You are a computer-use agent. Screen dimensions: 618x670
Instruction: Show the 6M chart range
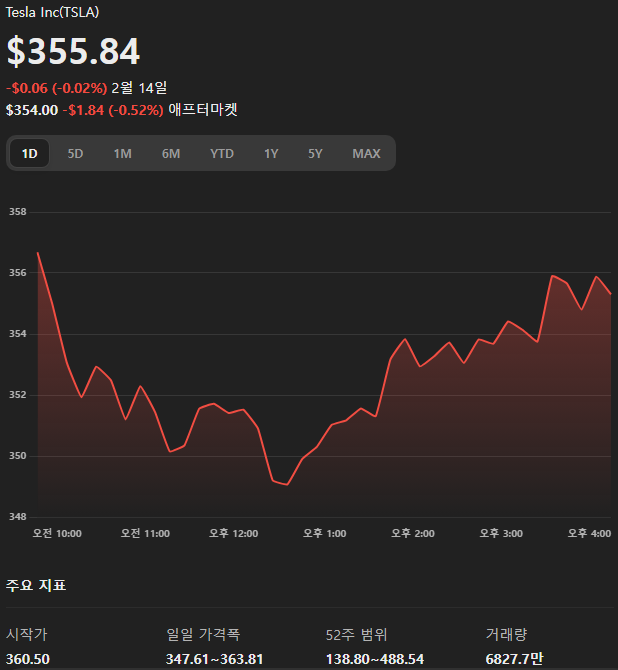click(x=171, y=153)
